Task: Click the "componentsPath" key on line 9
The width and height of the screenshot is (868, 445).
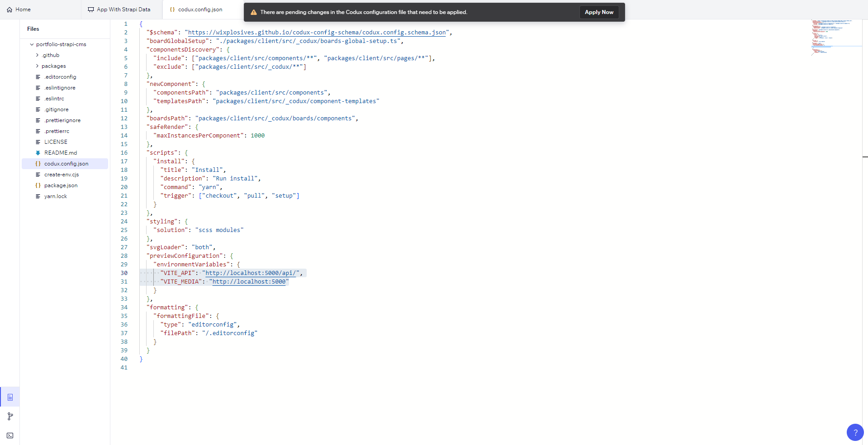Action: point(181,93)
